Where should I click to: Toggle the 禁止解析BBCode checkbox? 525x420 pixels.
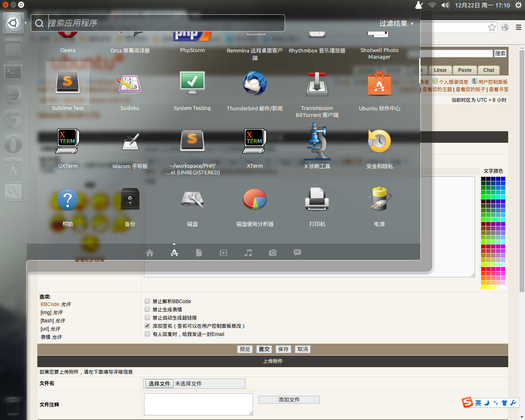147,301
